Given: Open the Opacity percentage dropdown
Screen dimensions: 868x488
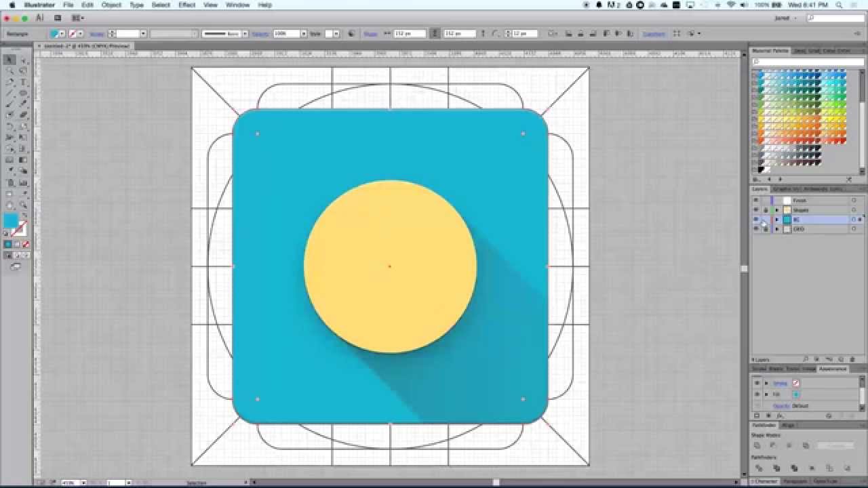Looking at the screenshot, I should [x=303, y=33].
